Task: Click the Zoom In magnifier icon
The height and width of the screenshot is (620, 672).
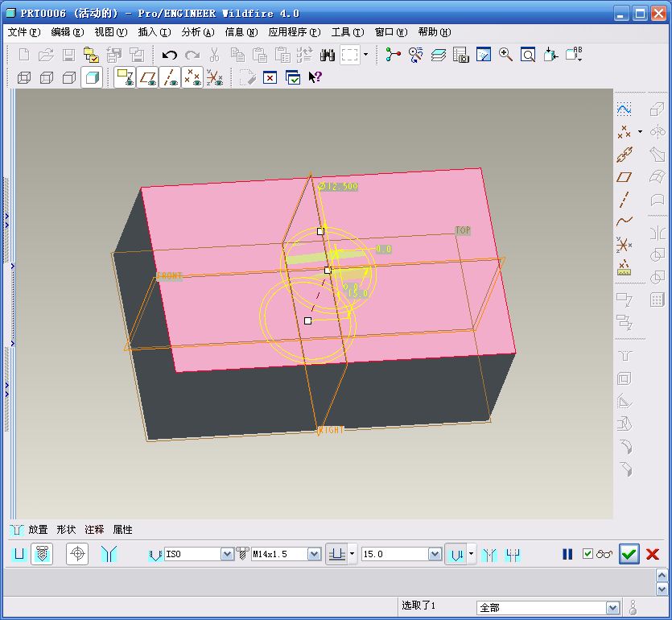Action: 505,55
